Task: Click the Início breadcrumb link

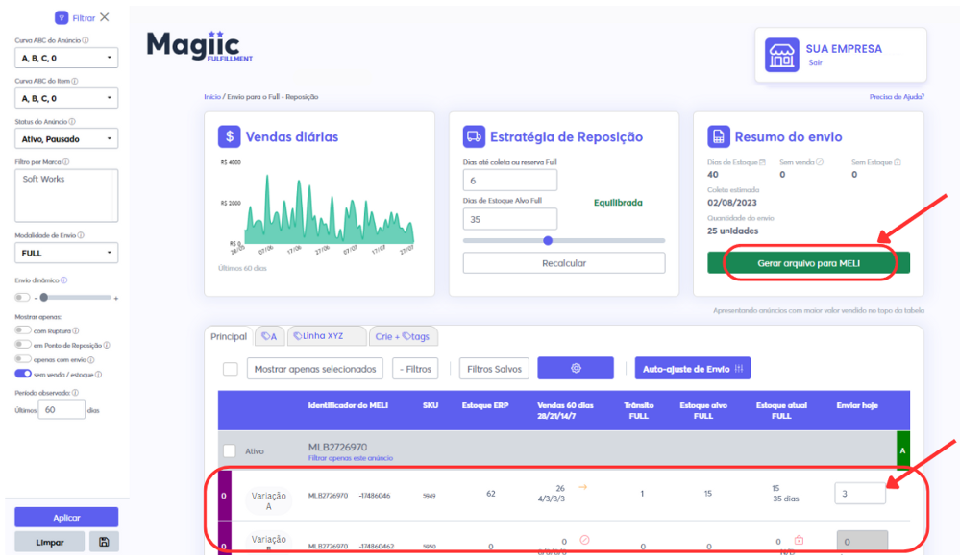Action: click(x=212, y=97)
